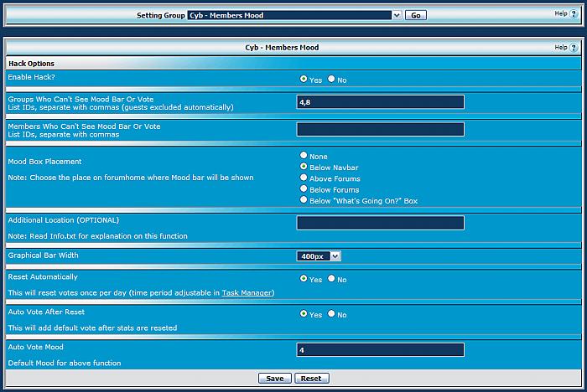Viewport: 587px width, 392px height.
Task: Click the Help icon in top bar
Action: (x=574, y=14)
